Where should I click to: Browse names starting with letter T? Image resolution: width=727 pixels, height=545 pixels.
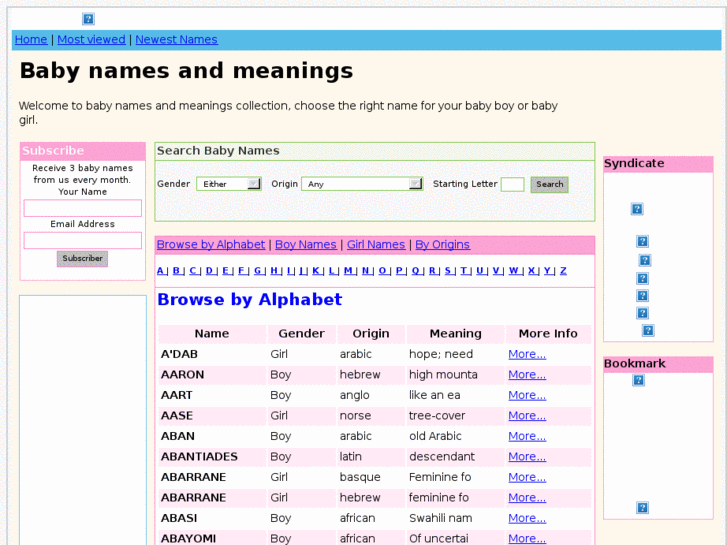click(464, 270)
